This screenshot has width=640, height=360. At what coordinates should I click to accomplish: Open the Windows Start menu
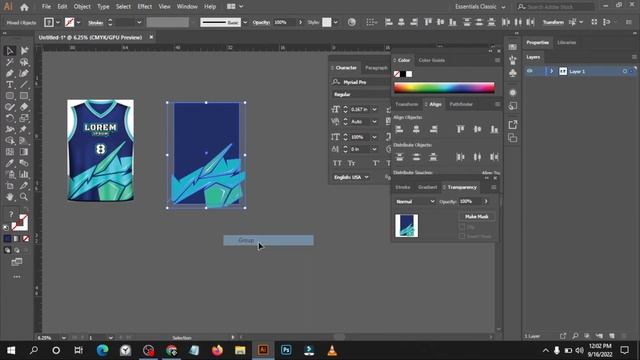click(11, 350)
